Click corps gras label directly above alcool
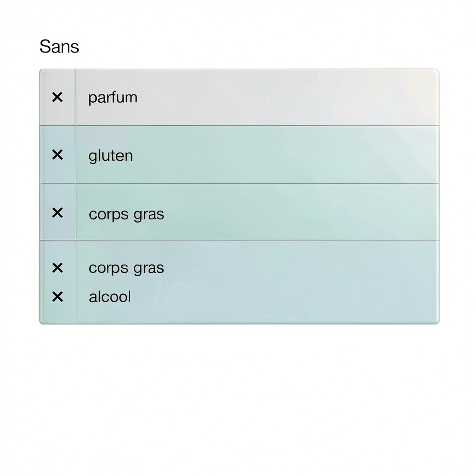476x476 pixels. [126, 268]
